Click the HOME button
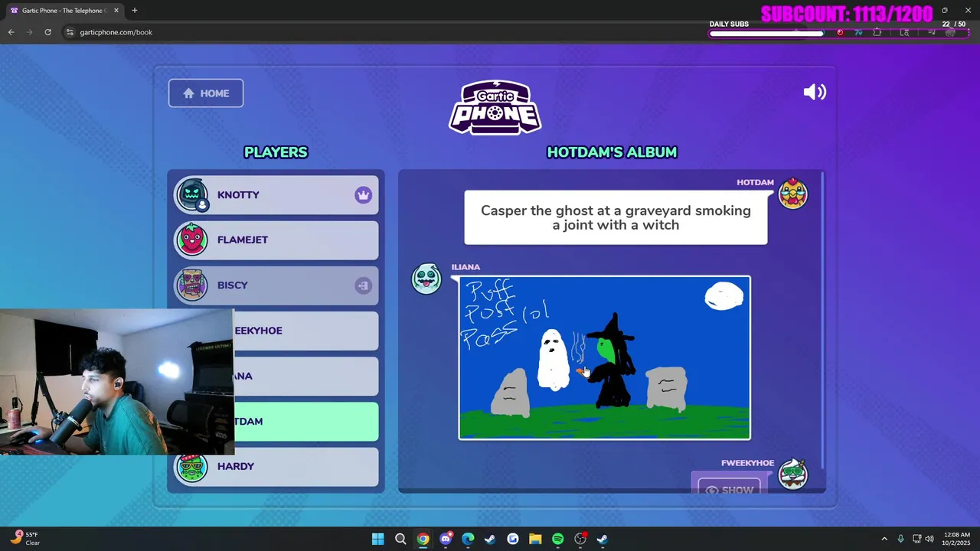 206,93
